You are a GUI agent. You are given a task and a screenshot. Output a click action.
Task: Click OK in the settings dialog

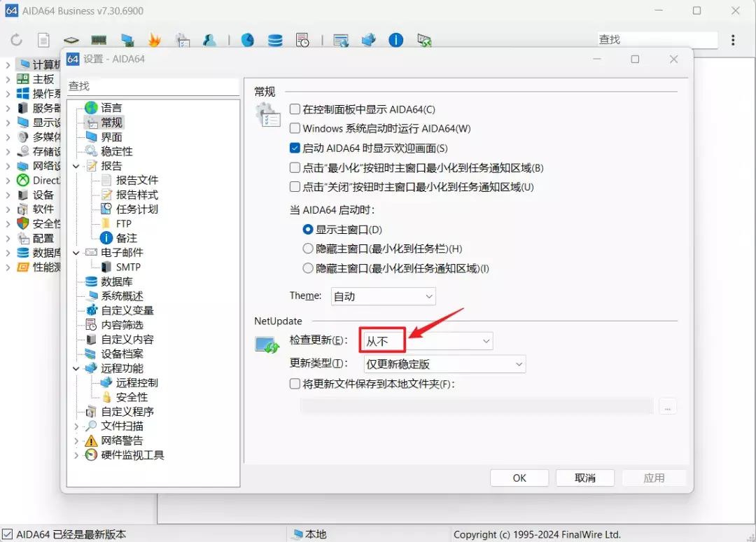519,478
